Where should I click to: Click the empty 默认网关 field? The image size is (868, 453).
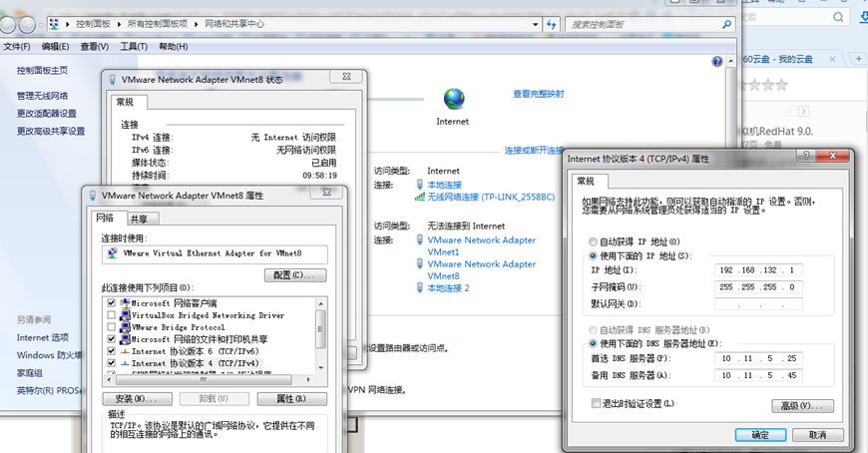point(758,304)
